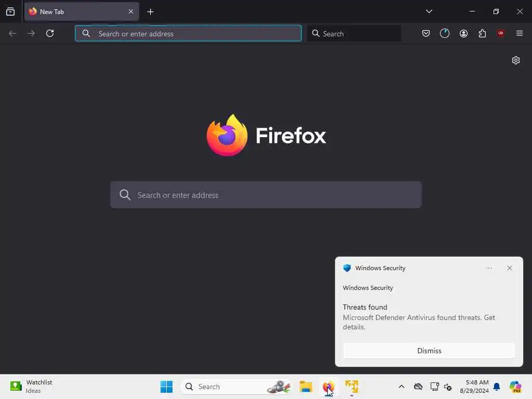Open notification center bell icon
This screenshot has height=399, width=532.
coord(497,387)
